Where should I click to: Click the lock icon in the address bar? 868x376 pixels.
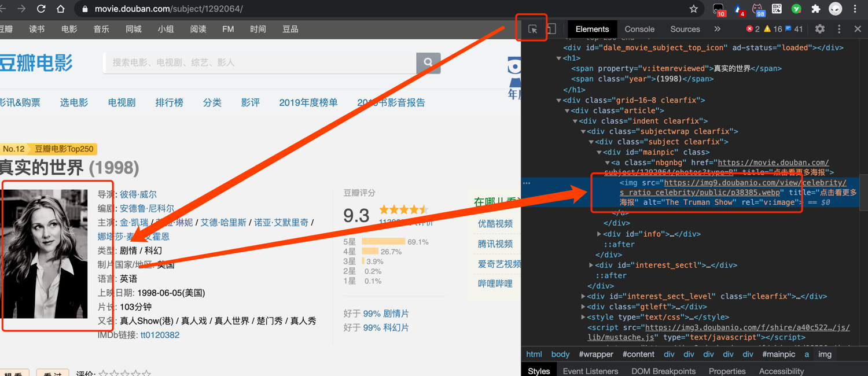click(x=86, y=9)
